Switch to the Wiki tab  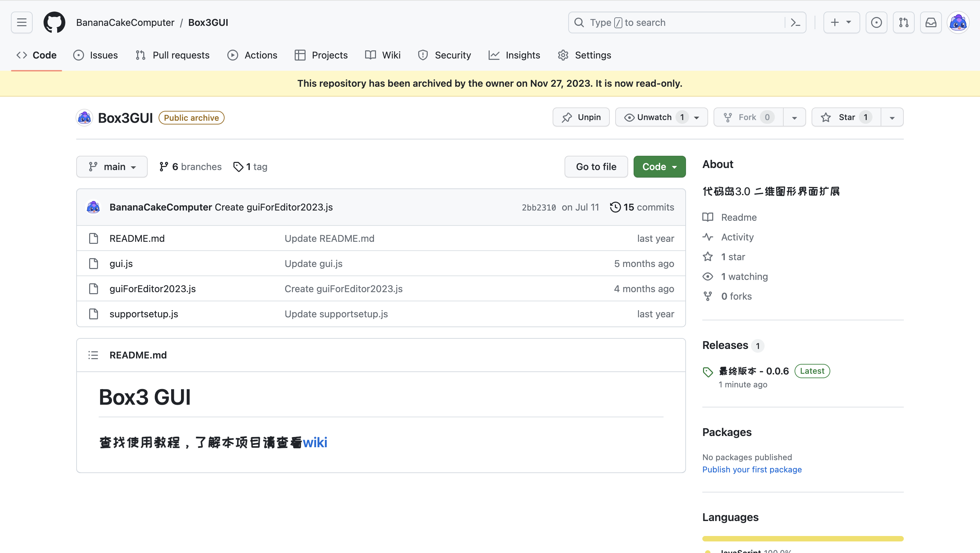click(x=383, y=55)
